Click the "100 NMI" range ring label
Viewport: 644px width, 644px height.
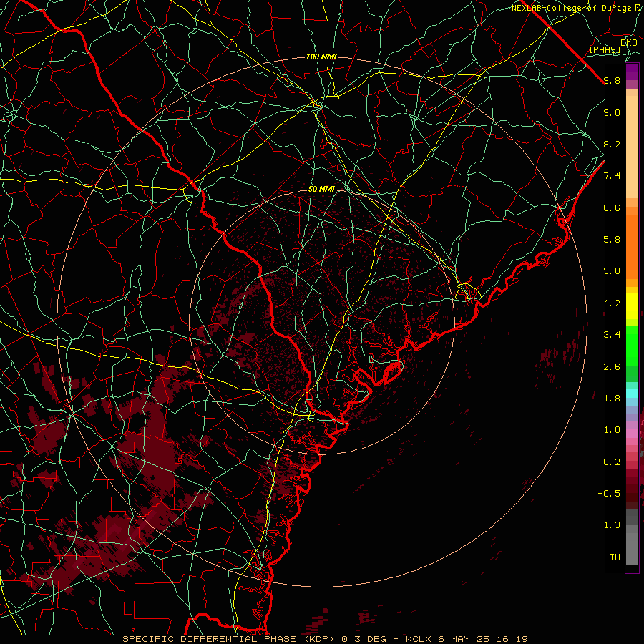321,57
